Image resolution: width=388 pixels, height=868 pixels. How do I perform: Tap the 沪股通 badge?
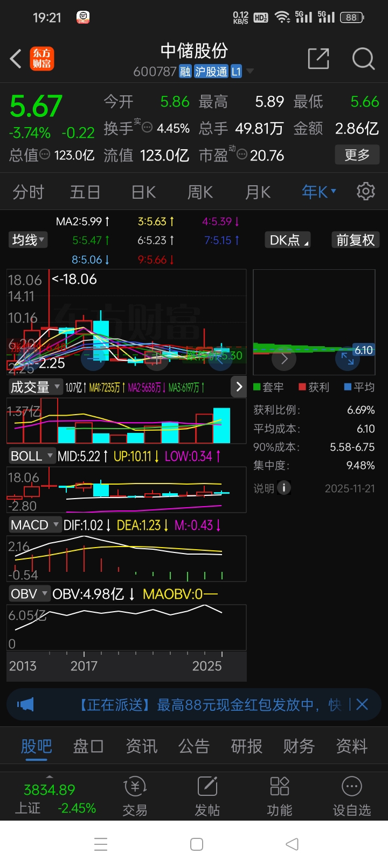click(211, 72)
